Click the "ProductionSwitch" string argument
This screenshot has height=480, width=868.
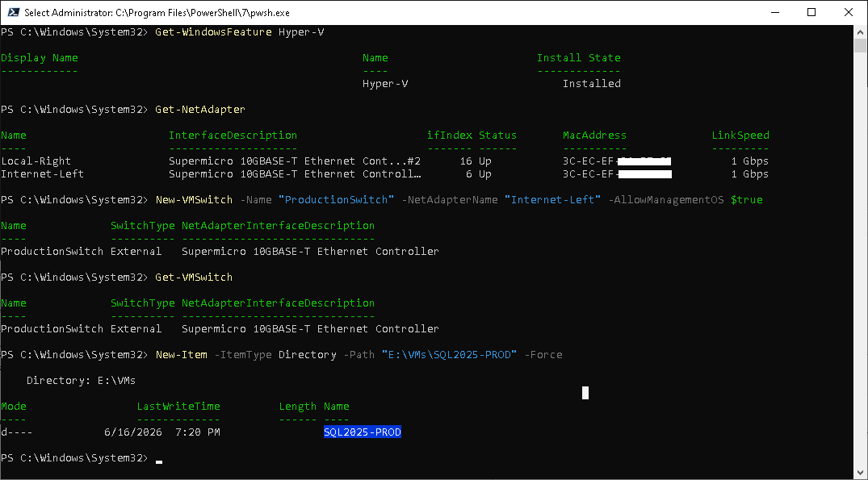(x=336, y=199)
